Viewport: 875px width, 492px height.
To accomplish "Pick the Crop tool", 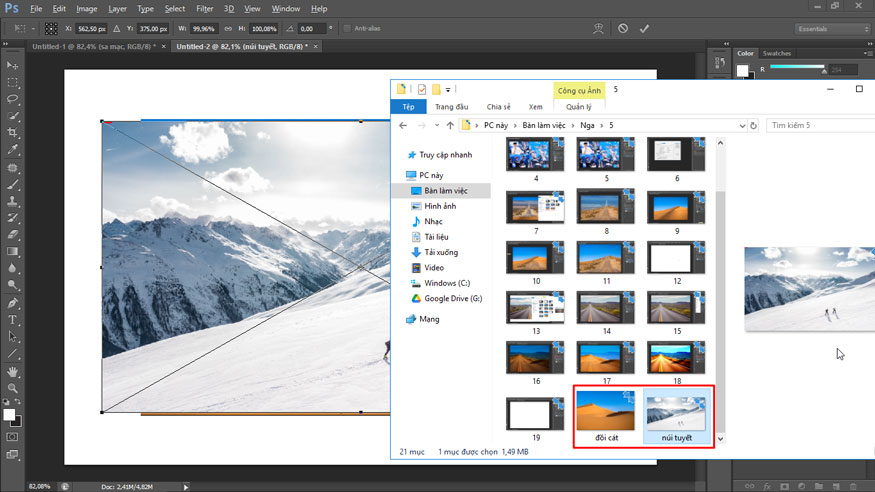I will [x=13, y=133].
